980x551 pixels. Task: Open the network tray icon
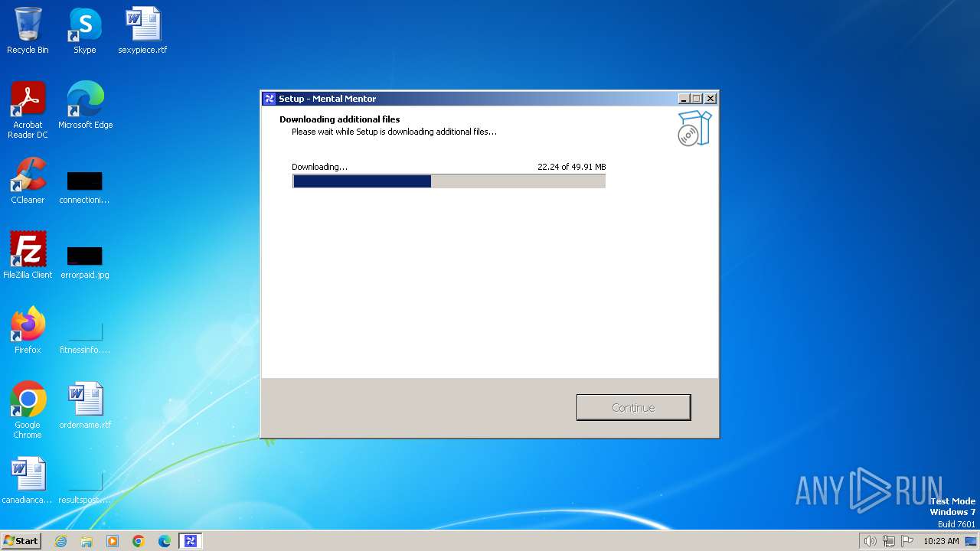tap(889, 541)
